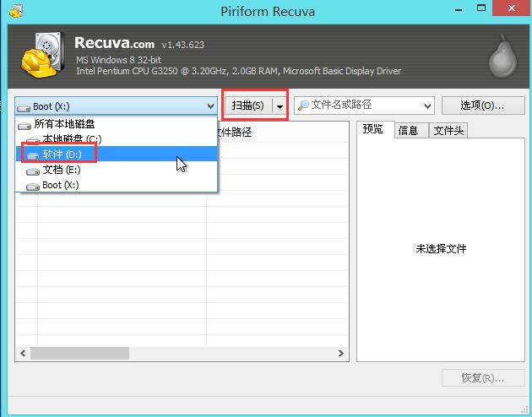The width and height of the screenshot is (532, 417).
Task: Click the horizontal scrollbar thumb in file list
Action: click(x=79, y=353)
